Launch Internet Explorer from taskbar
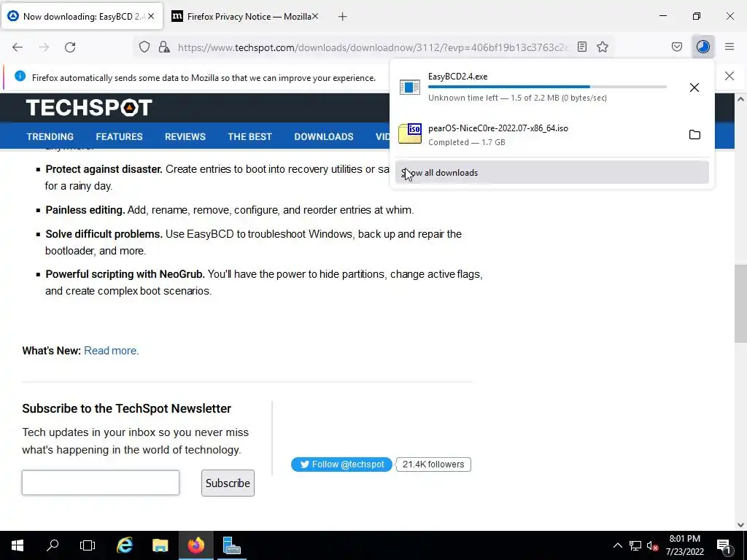The image size is (747, 560). point(124,545)
